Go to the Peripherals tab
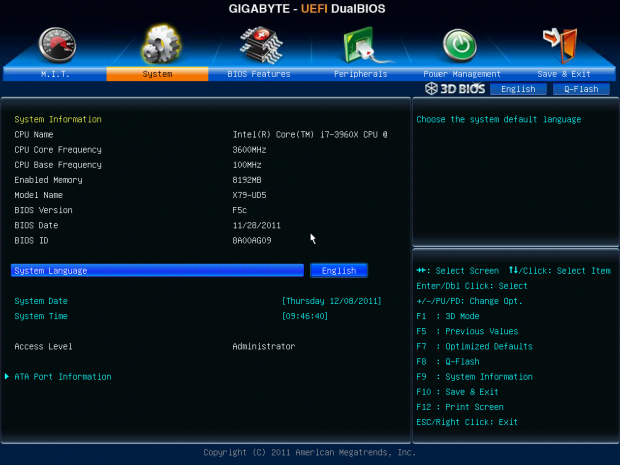This screenshot has width=620, height=465. pos(361,74)
